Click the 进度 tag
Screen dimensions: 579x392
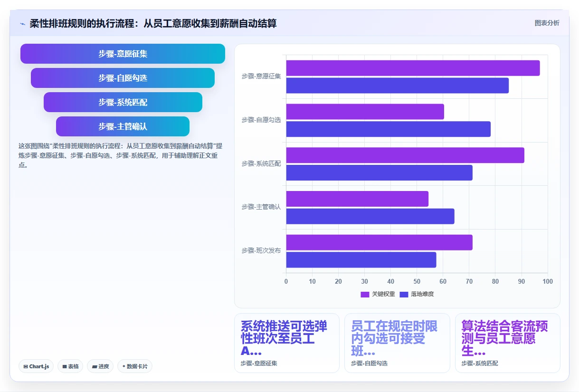point(100,366)
